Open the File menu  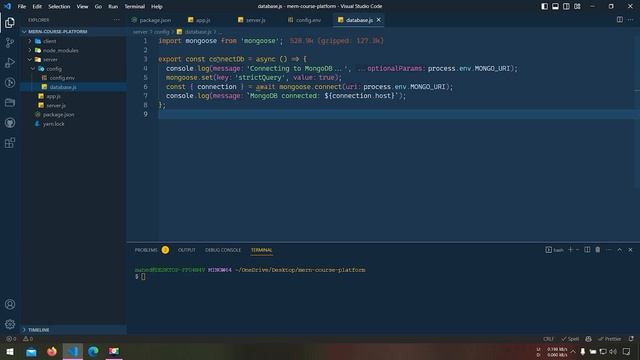pos(22,6)
